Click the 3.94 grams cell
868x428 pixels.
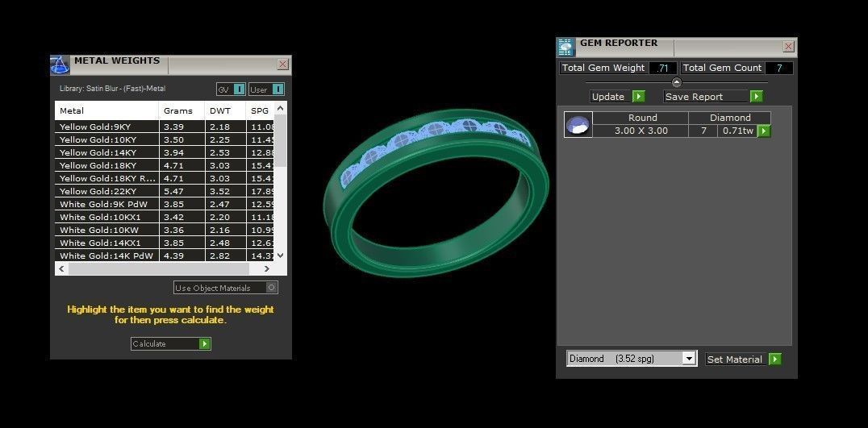182,152
